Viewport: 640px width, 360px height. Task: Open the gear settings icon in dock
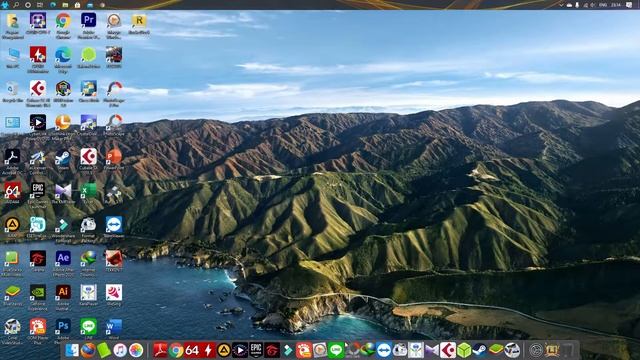536,350
